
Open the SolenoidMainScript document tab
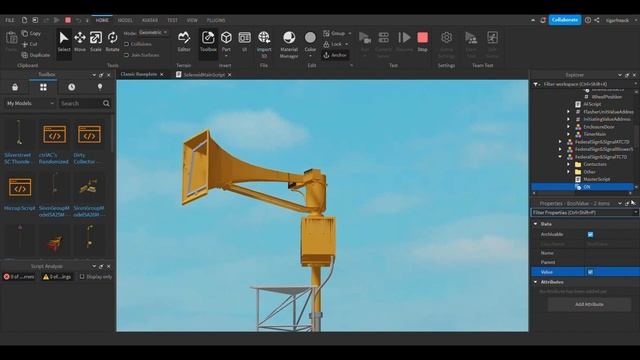203,75
